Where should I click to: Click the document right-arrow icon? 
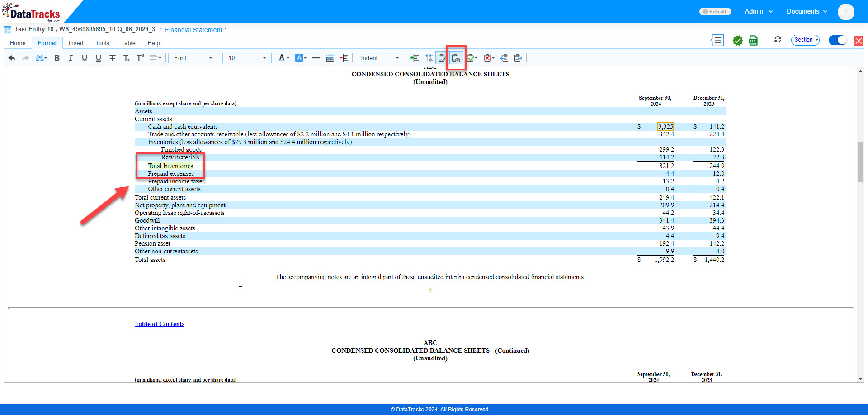(x=518, y=58)
